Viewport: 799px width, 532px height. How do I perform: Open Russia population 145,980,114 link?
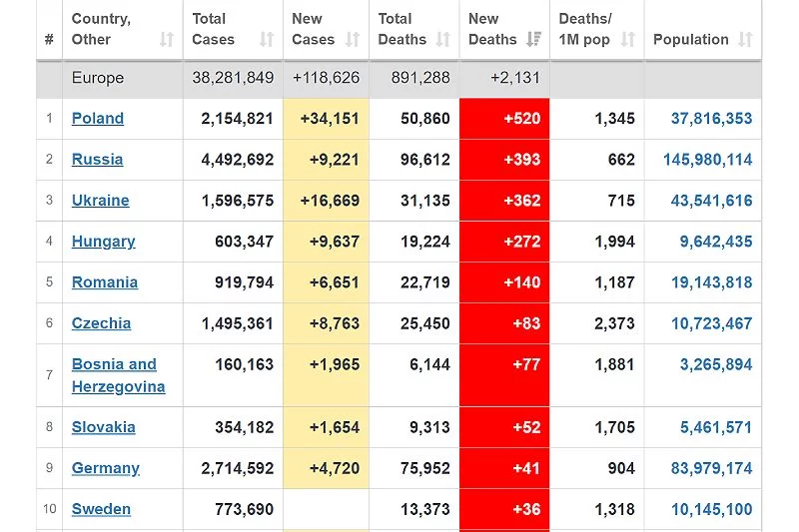(708, 160)
